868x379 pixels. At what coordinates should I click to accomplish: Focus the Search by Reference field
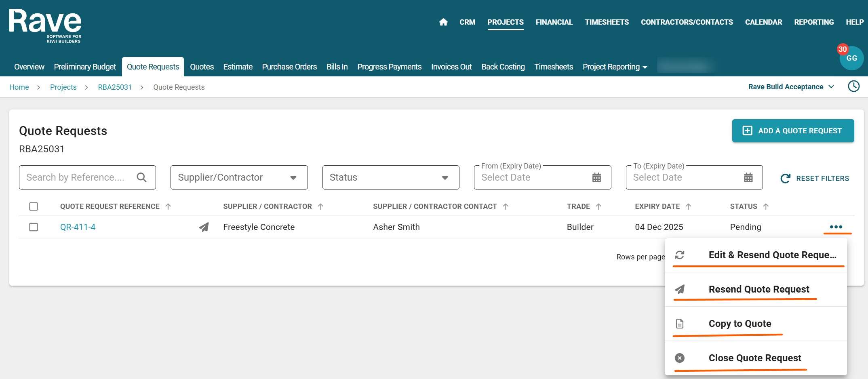[77, 177]
